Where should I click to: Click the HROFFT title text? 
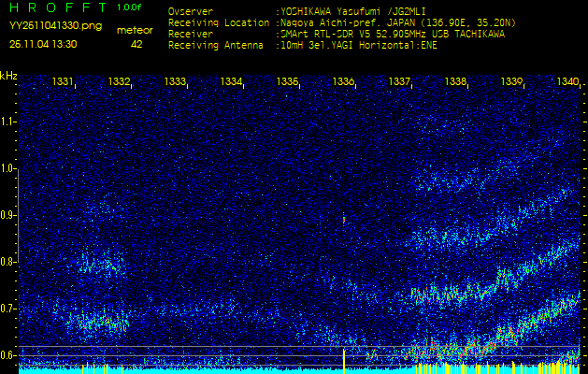pyautogui.click(x=59, y=7)
